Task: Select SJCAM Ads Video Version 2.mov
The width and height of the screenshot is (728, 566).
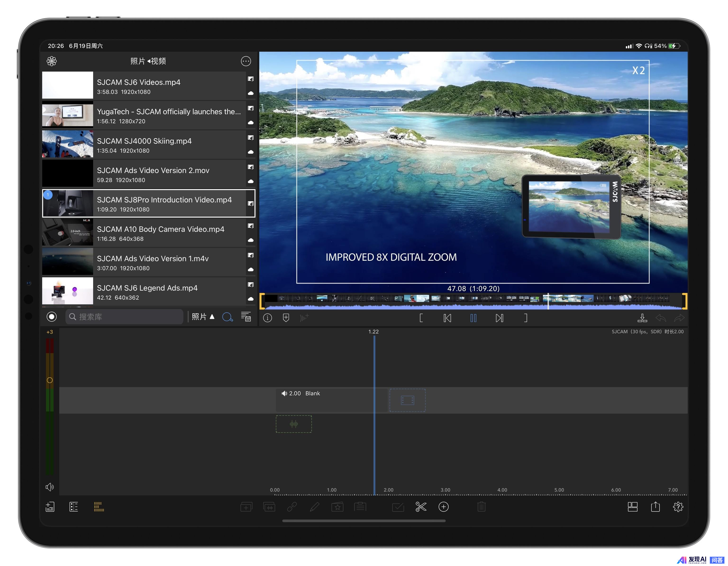Action: (x=149, y=173)
